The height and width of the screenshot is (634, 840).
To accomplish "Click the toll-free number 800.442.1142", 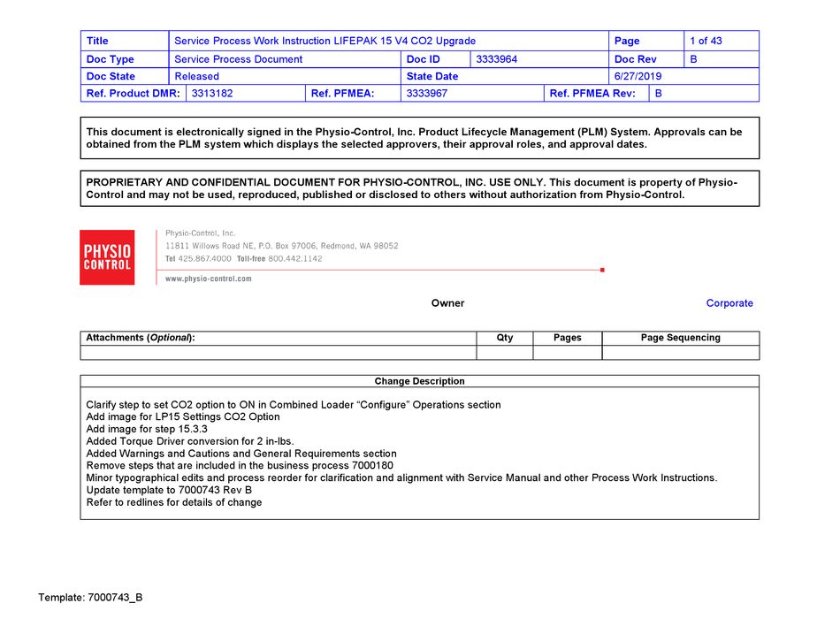I will 295,259.
